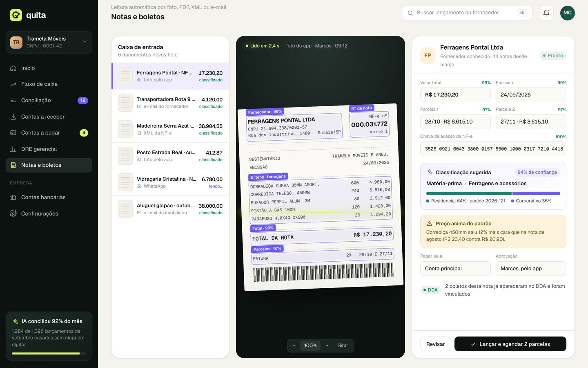Click the Ferragens Pontal document thumbnail
Screen dimensions: 588x368
[x=125, y=76]
